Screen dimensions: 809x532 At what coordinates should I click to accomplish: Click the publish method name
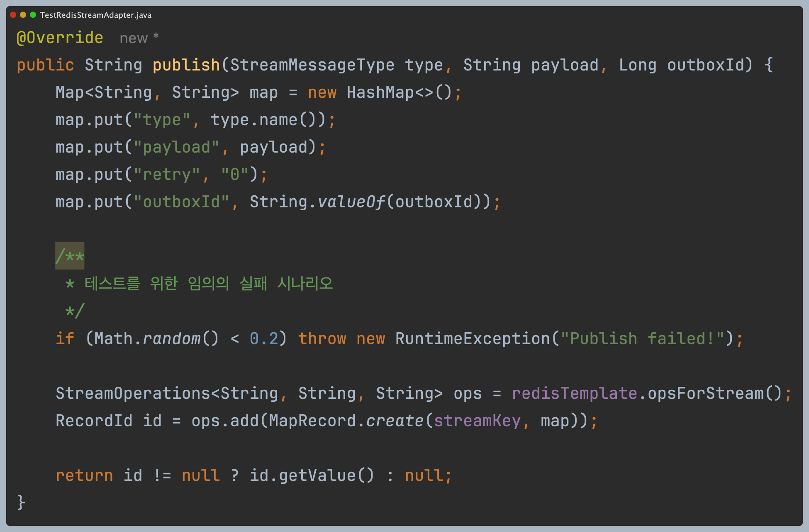coord(186,65)
